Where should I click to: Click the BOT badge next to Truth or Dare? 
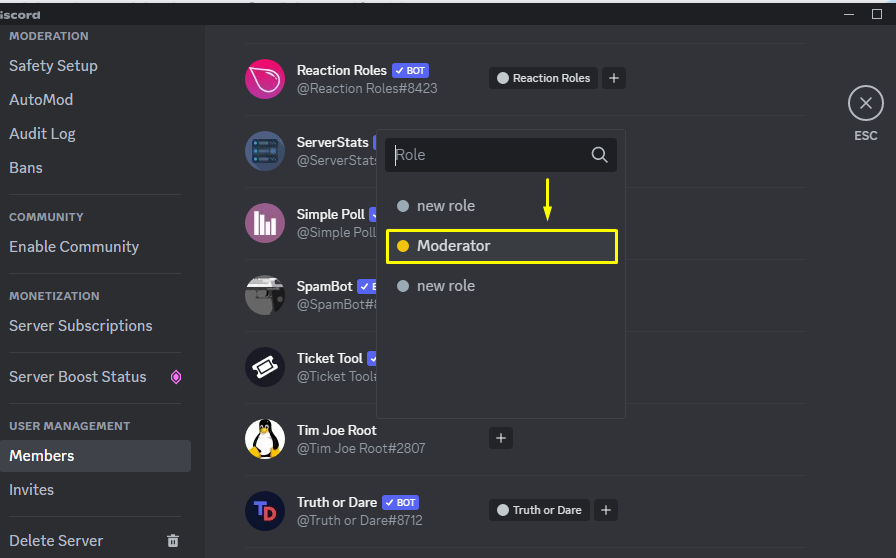click(401, 503)
